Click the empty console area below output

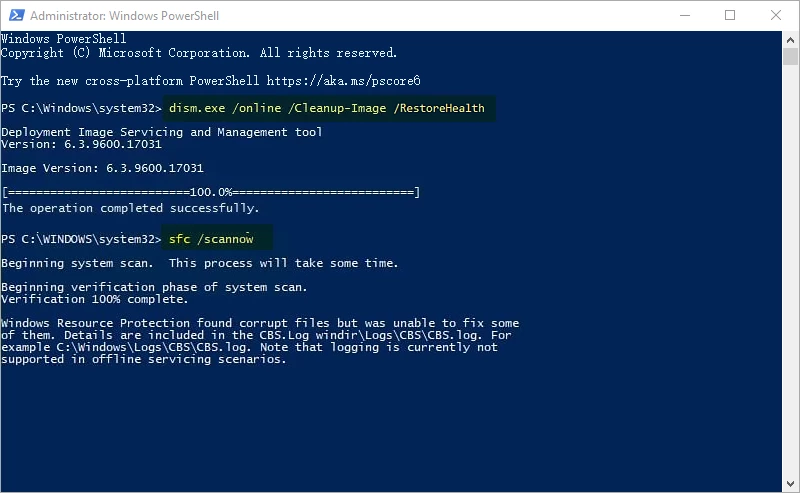pos(391,426)
